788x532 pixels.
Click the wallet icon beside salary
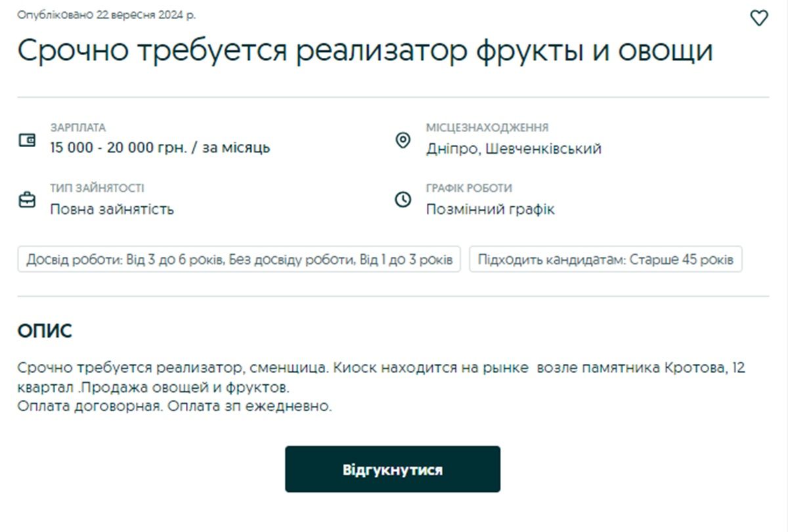pos(27,140)
